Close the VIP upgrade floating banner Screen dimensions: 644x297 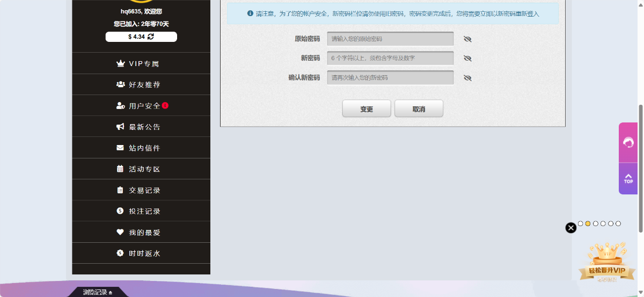click(571, 228)
